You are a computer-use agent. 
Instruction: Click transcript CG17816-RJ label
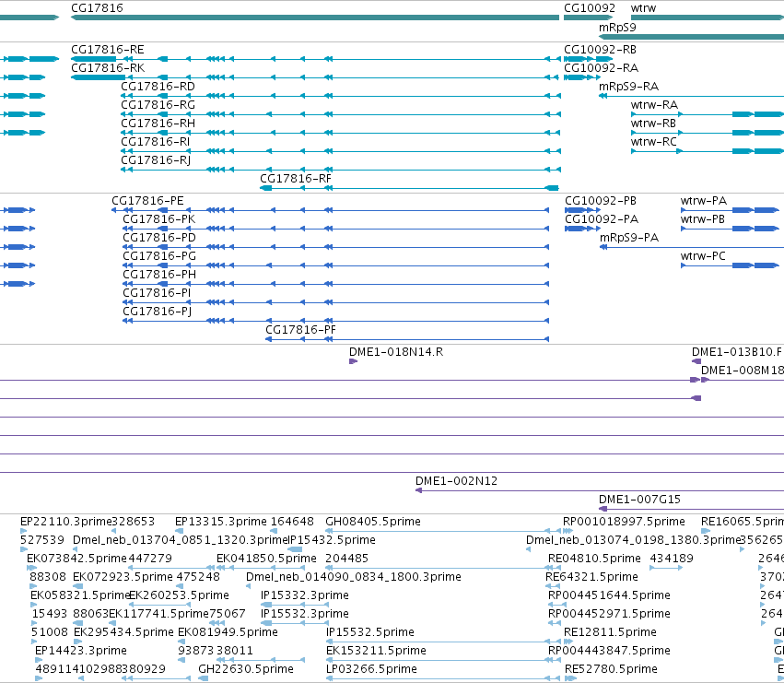[x=156, y=160]
